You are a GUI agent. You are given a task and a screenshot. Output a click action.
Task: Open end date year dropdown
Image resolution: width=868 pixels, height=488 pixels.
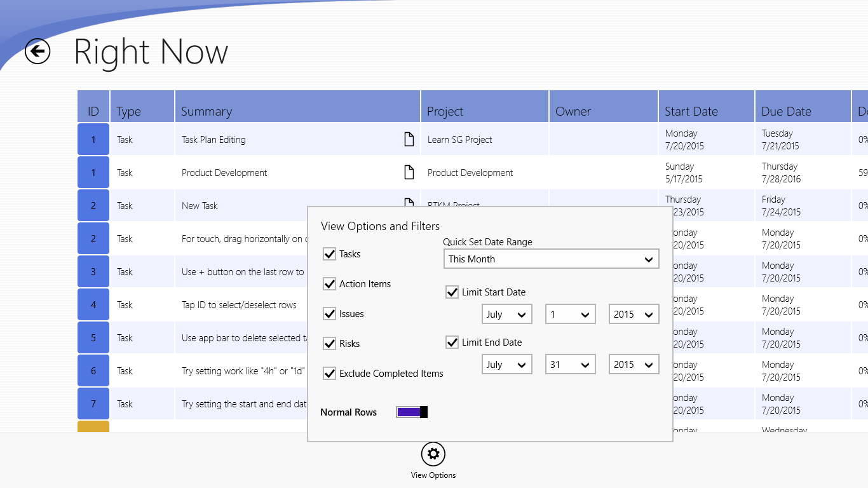coord(634,365)
